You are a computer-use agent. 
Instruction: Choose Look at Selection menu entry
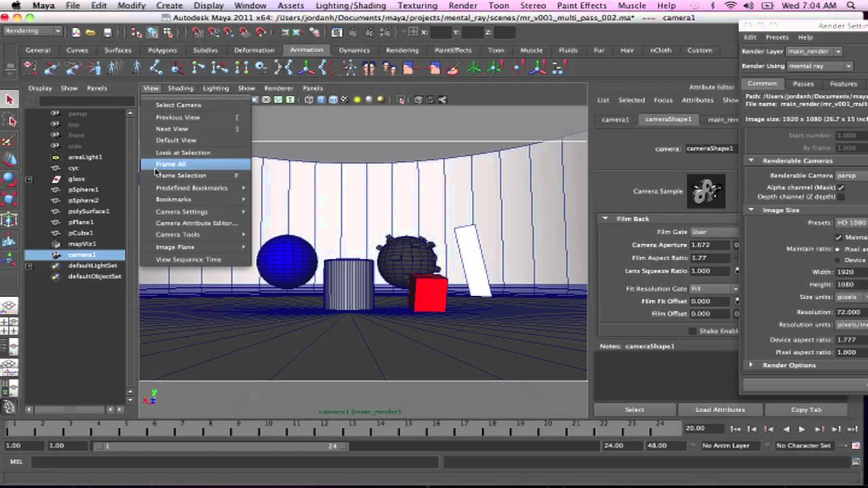183,152
